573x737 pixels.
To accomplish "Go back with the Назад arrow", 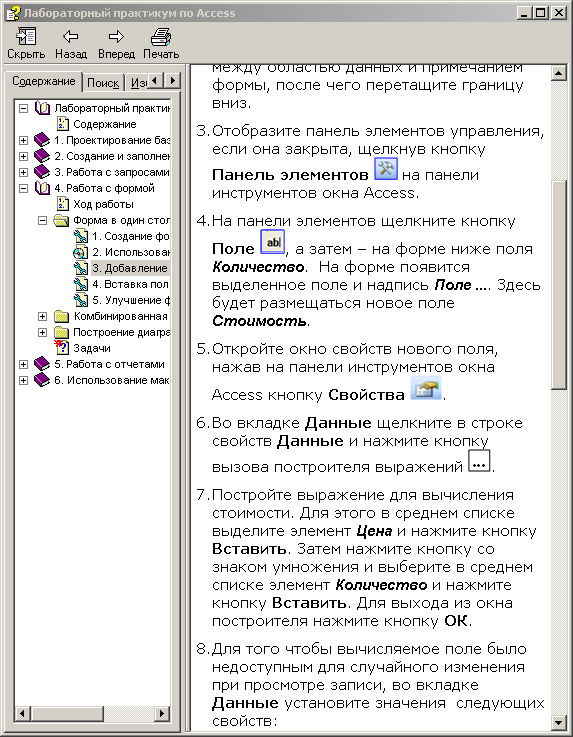I will point(71,36).
